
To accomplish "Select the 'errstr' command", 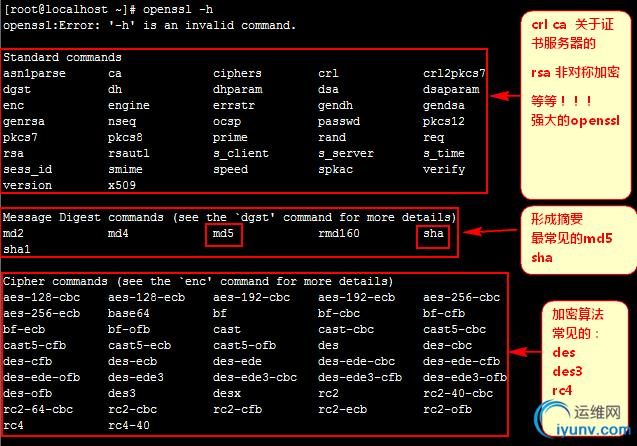I will point(234,106).
